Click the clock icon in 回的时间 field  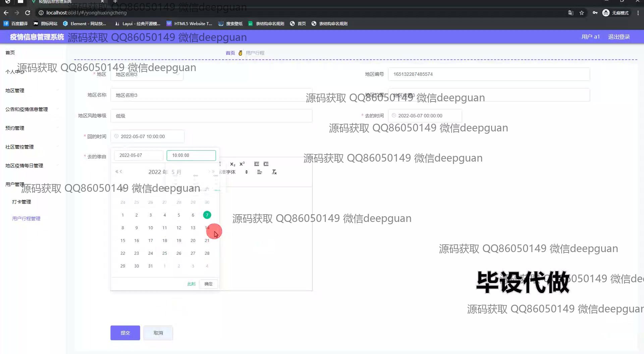click(x=116, y=136)
